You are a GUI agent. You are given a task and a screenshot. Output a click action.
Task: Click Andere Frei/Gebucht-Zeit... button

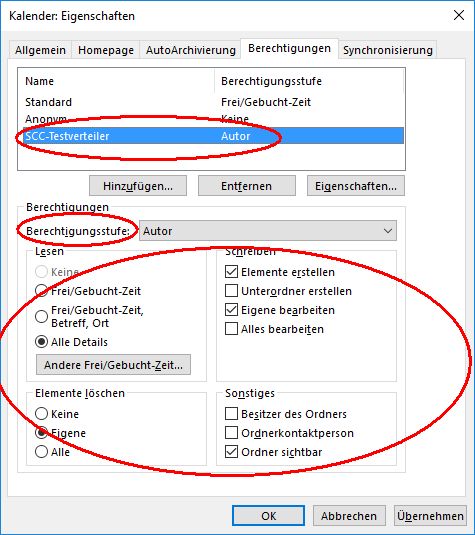(113, 365)
